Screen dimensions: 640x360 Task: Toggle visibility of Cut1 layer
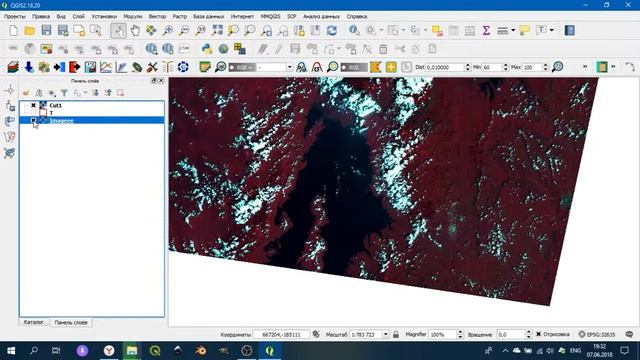point(33,105)
